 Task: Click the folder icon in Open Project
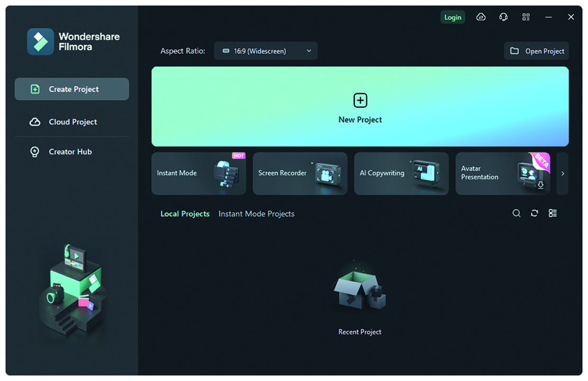pos(514,51)
